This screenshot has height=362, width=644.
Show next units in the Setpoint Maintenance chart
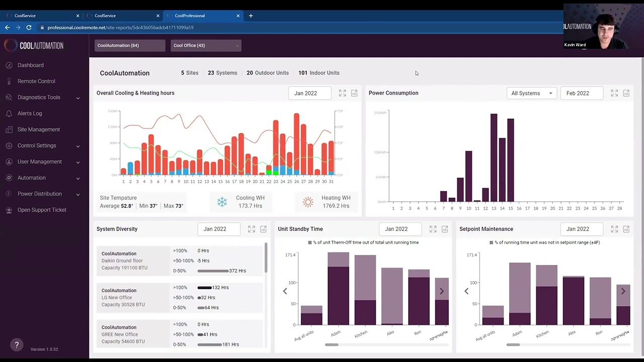(623, 291)
